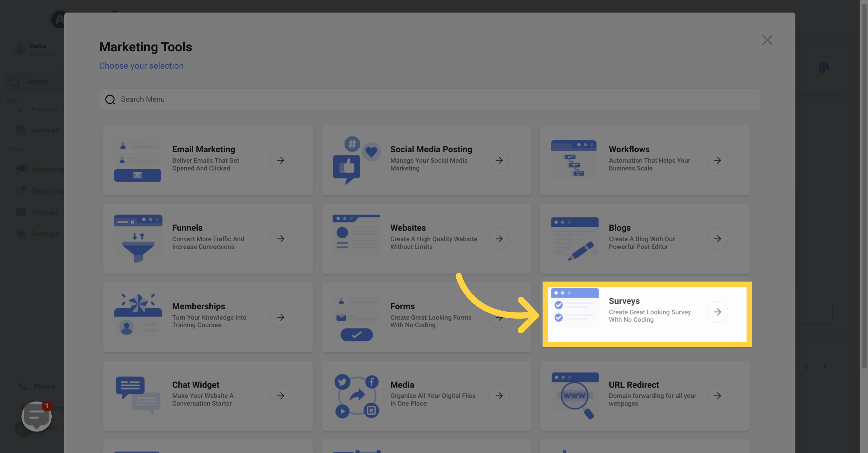Select the Forms card title
Image resolution: width=868 pixels, height=453 pixels.
pos(402,306)
